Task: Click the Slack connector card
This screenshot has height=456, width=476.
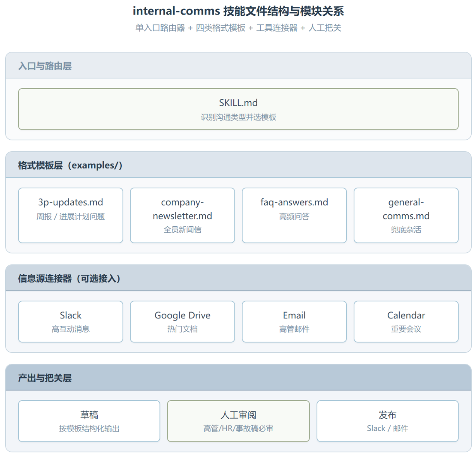Action: point(71,321)
